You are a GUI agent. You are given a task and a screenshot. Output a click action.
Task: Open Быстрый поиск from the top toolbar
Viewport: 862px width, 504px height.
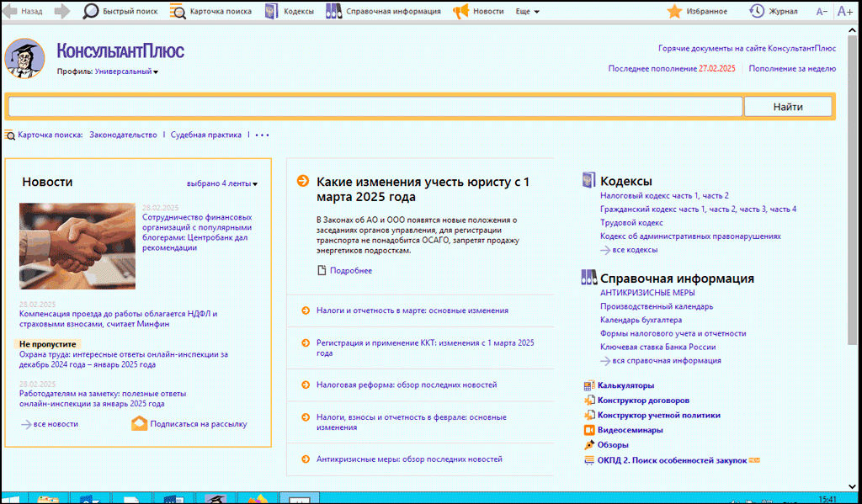coord(120,11)
